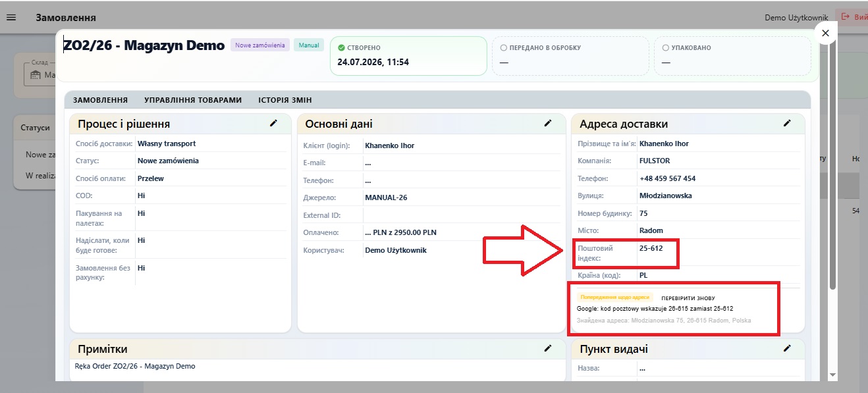Open the hamburger navigation menu
868x393 pixels.
(11, 17)
